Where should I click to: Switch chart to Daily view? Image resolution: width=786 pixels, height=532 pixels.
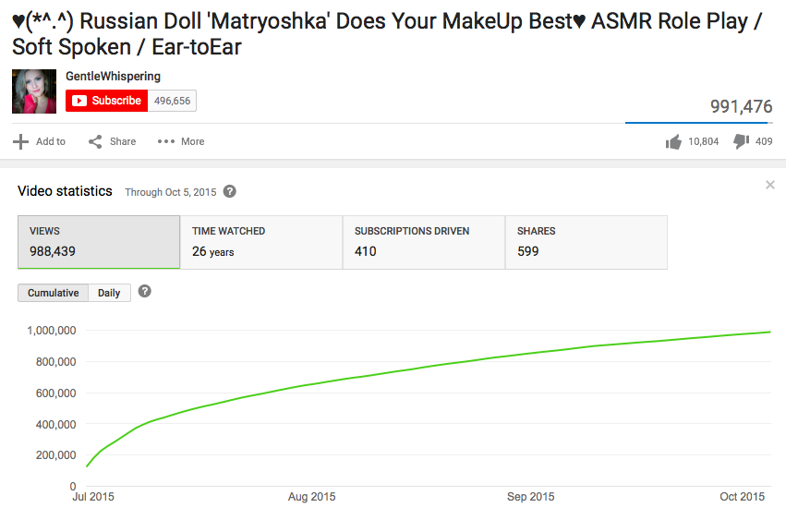tap(109, 293)
